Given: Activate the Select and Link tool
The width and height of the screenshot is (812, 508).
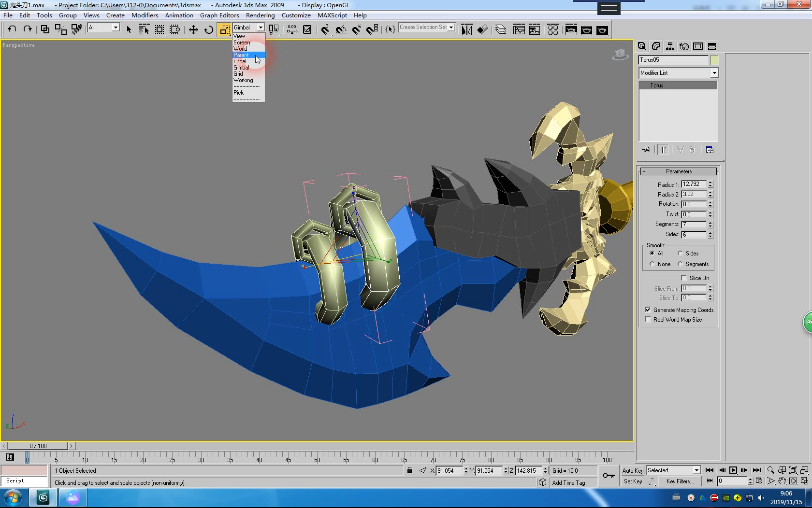Looking at the screenshot, I should pos(45,29).
